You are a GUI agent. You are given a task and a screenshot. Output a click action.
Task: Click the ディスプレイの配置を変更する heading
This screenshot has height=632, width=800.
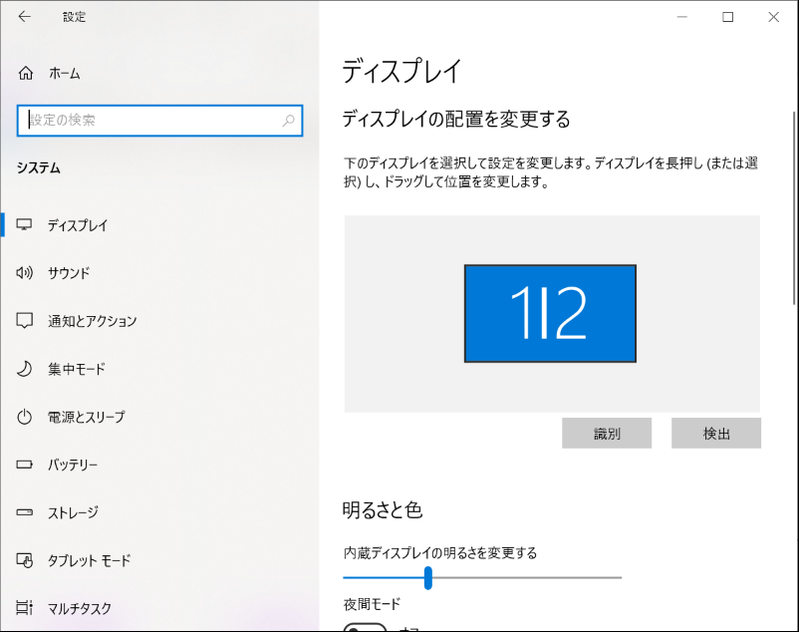456,119
